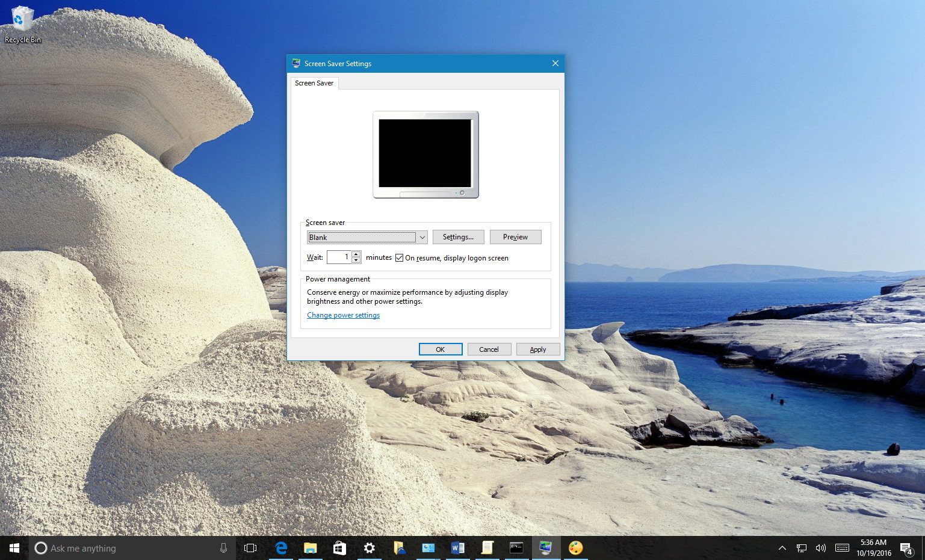Open the Start menu
Screen dimensions: 925x560
click(x=14, y=548)
